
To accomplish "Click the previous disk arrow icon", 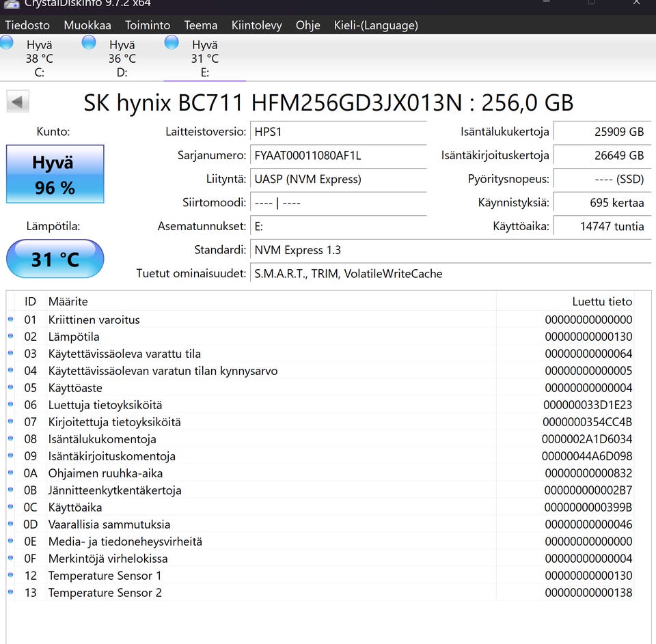I will (17, 102).
